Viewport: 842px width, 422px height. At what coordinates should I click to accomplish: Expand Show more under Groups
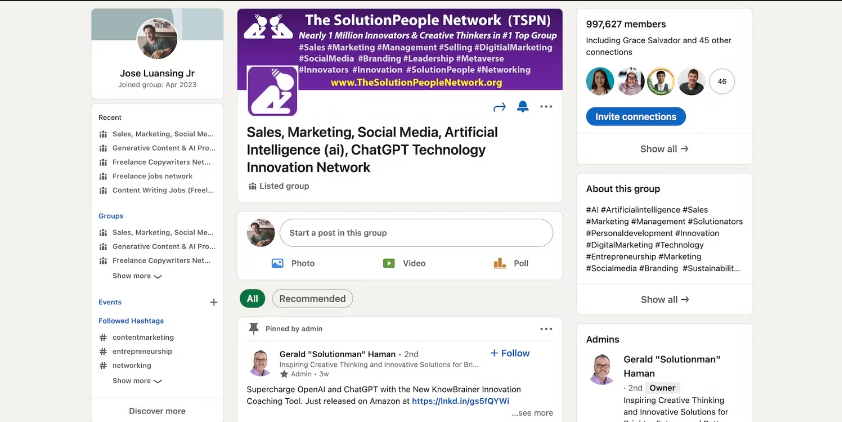(x=136, y=276)
